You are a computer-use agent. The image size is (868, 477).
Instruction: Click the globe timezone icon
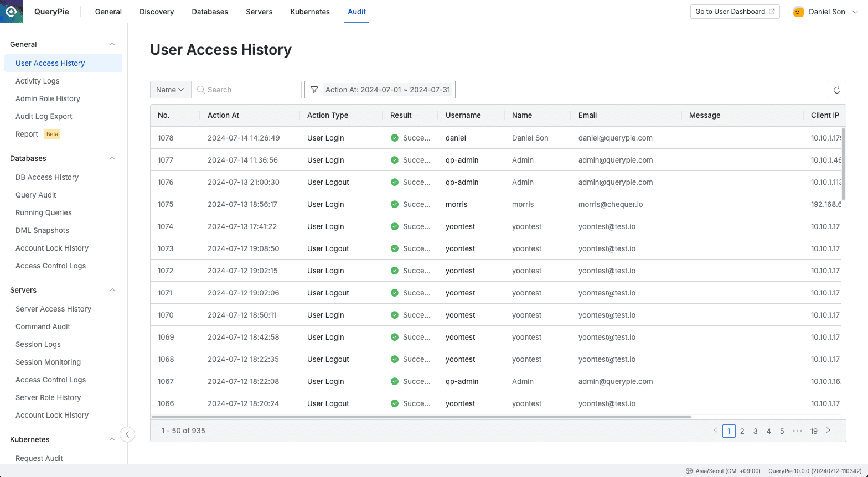(689, 471)
